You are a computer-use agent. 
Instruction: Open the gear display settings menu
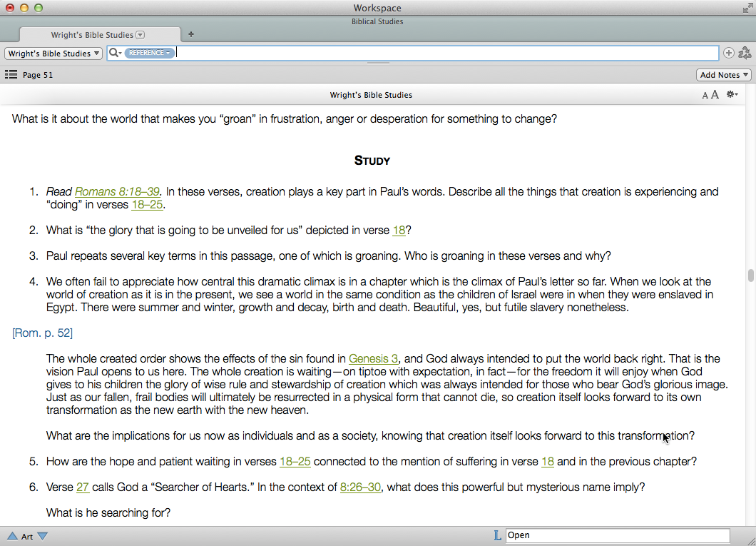732,95
